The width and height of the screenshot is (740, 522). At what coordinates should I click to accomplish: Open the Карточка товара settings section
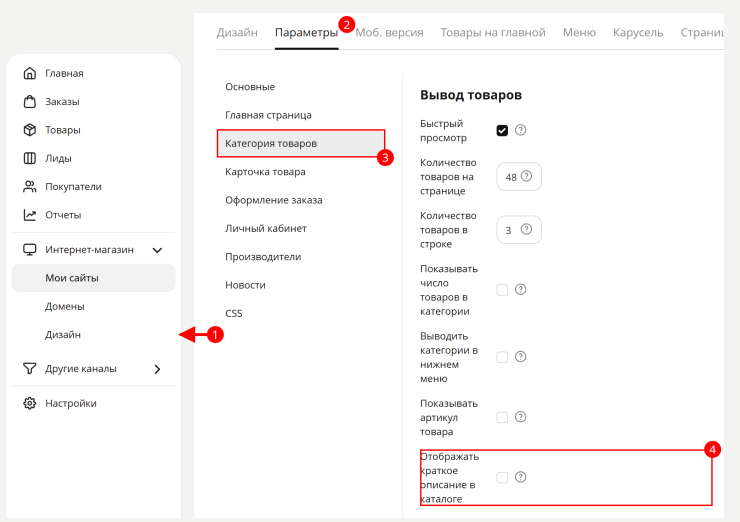pyautogui.click(x=265, y=172)
